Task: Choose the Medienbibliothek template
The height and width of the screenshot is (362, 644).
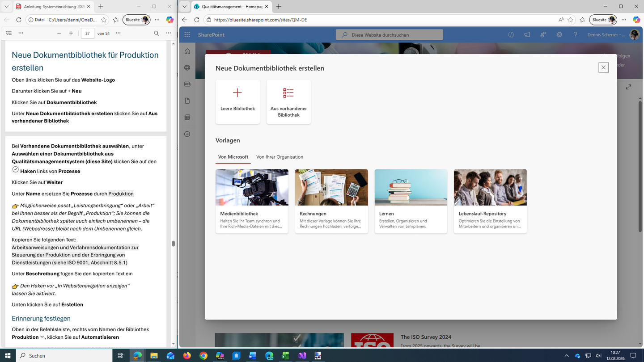Action: coord(252,201)
